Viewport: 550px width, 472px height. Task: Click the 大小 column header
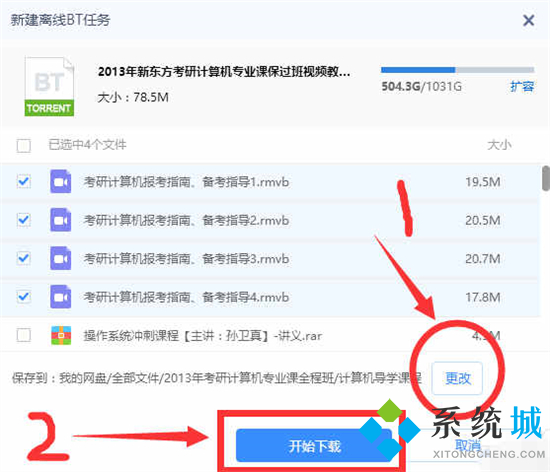click(x=499, y=144)
